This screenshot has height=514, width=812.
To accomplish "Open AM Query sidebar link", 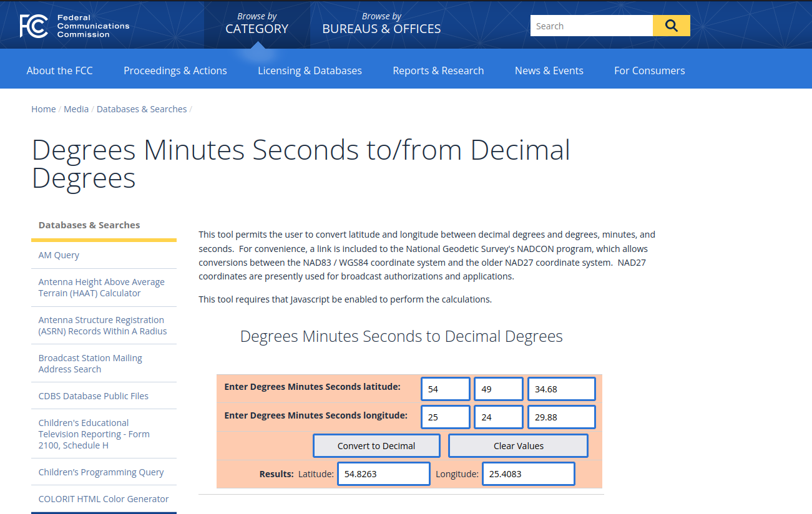I will (x=59, y=255).
